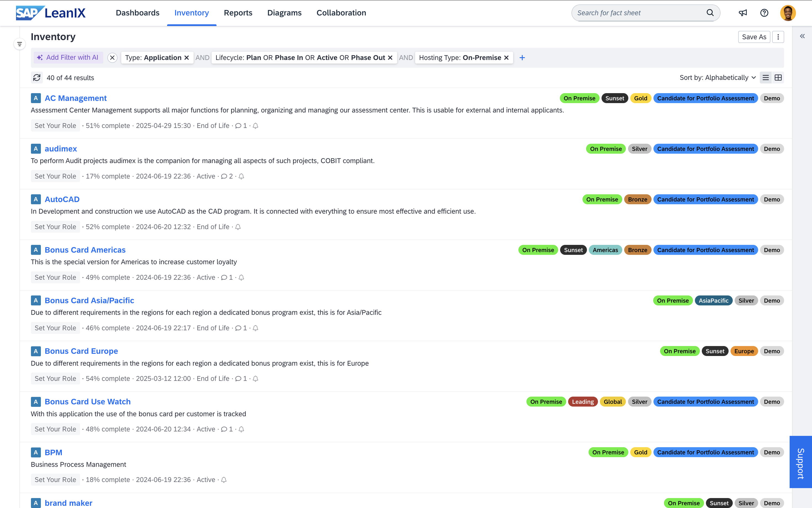Click notification bell on AC Management row
Viewport: 812px width, 508px height.
coord(255,126)
